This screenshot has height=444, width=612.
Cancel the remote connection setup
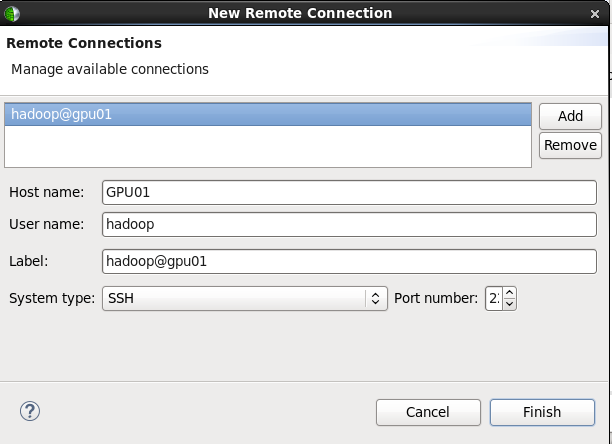point(428,412)
